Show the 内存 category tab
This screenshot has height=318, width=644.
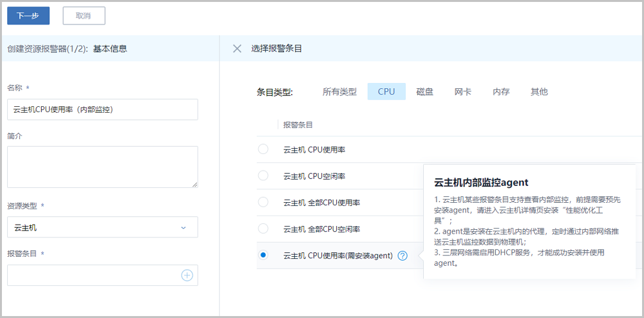501,91
